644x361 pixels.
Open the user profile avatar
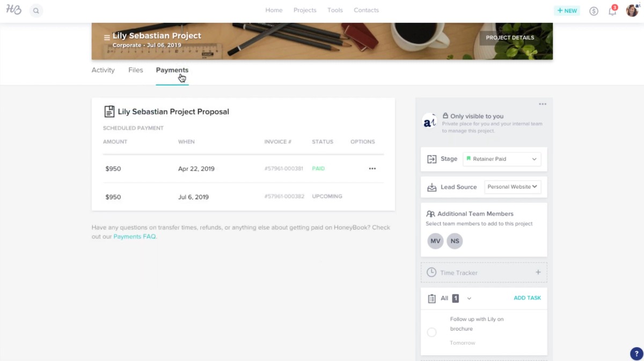click(632, 10)
